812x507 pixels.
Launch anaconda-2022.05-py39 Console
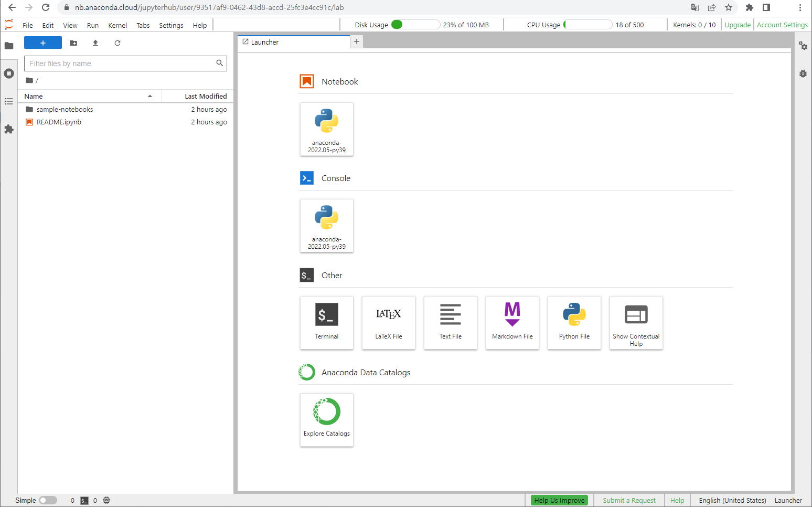[x=327, y=226]
